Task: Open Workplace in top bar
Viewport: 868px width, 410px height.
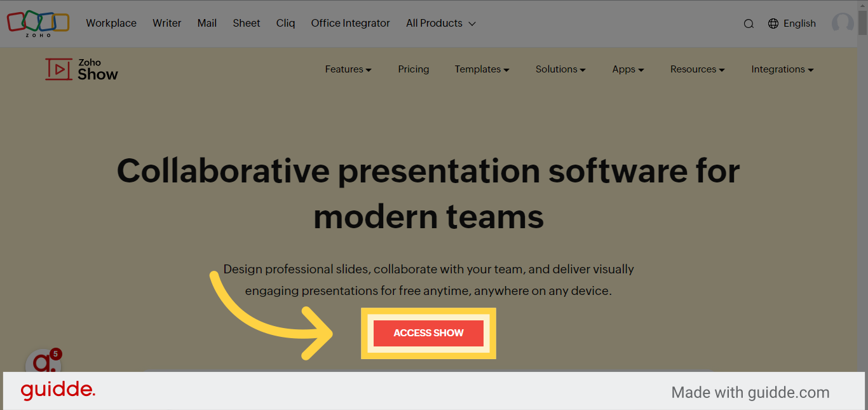Action: coord(111,24)
